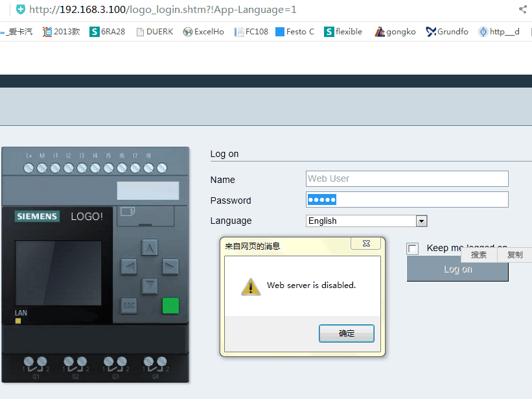The image size is (532, 399).
Task: Open the 爱卡汽 bookmark
Action: [17, 32]
